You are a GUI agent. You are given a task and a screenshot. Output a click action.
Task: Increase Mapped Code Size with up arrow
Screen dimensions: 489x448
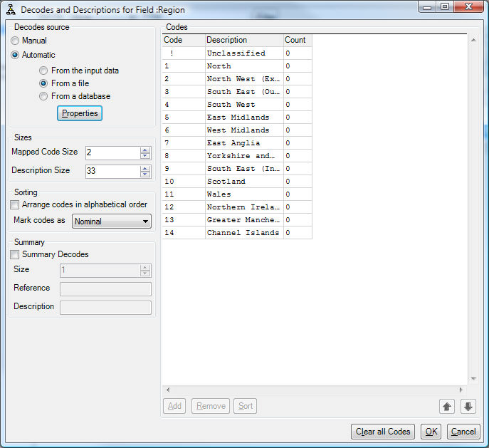click(x=145, y=150)
